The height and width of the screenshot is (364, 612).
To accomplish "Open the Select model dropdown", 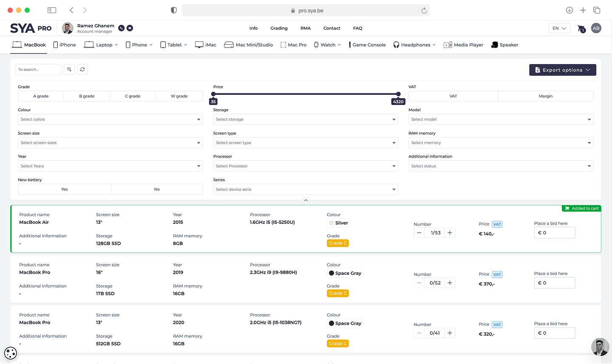I will point(501,119).
